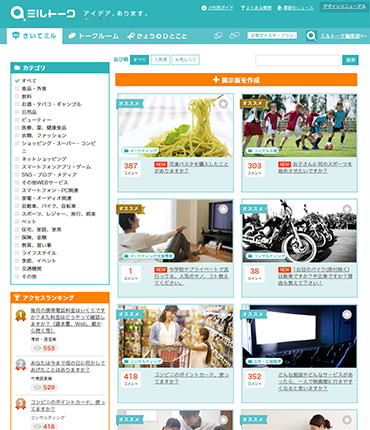Check the お酒・タバコ・ギャンブル category
This screenshot has height=430, width=370.
pos(17,104)
